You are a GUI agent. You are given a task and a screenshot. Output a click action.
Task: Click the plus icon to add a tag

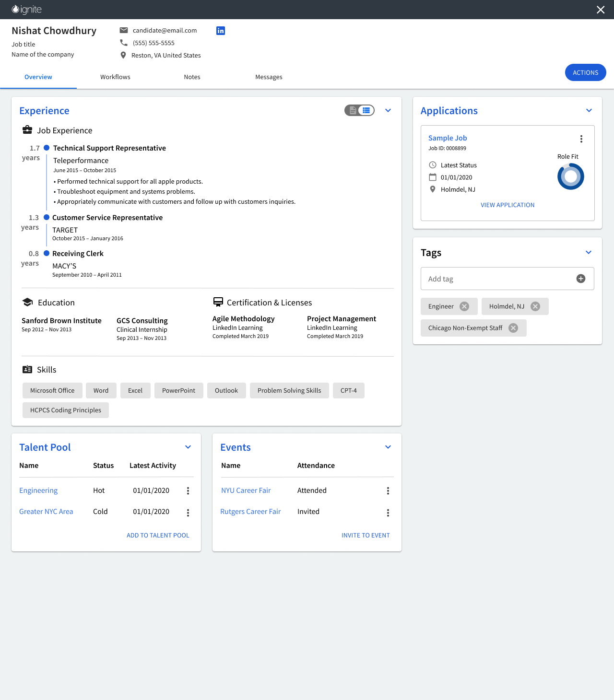click(581, 279)
